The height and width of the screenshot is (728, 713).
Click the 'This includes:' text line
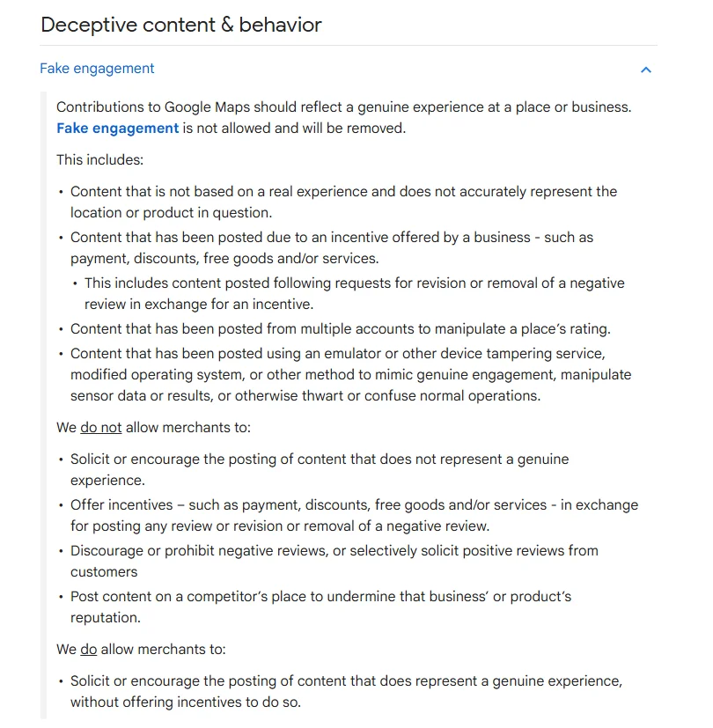(99, 160)
